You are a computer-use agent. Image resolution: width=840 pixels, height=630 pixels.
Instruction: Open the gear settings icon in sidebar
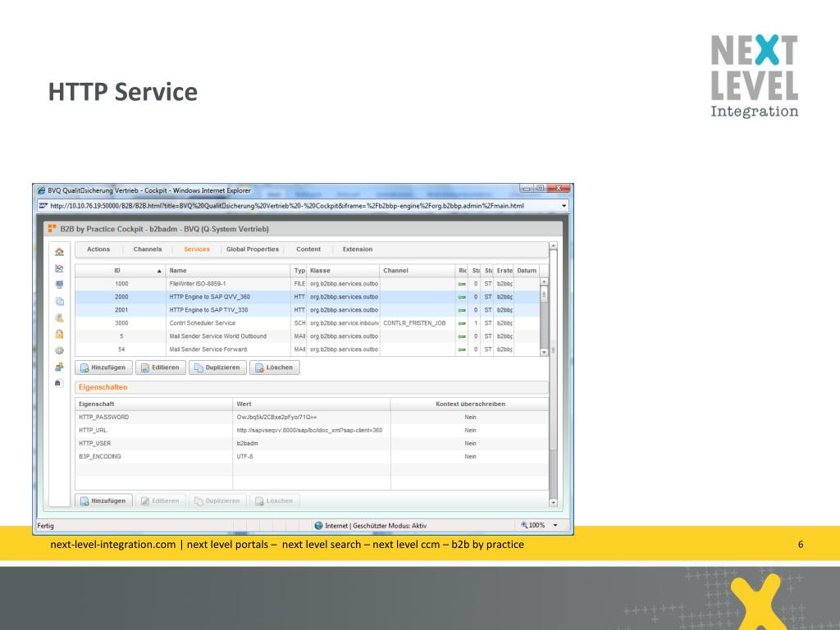tap(59, 350)
